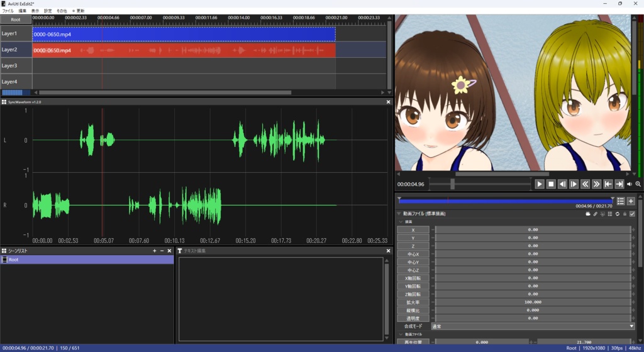Close the テキスト編集 panel

388,251
